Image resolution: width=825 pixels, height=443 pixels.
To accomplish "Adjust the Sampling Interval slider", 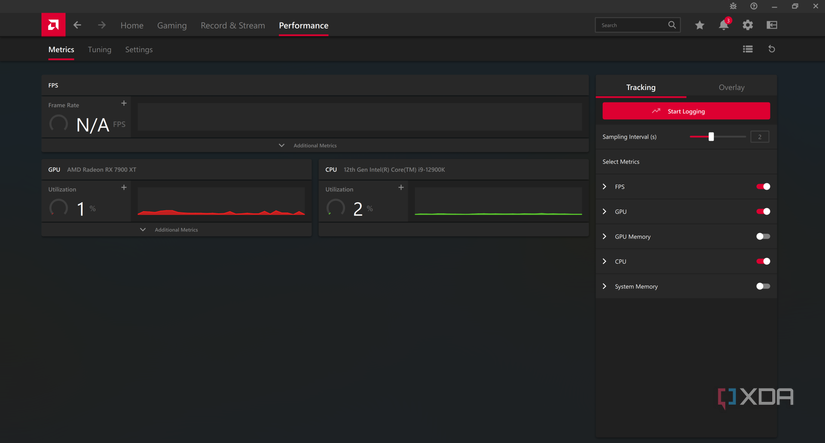I will tap(711, 137).
